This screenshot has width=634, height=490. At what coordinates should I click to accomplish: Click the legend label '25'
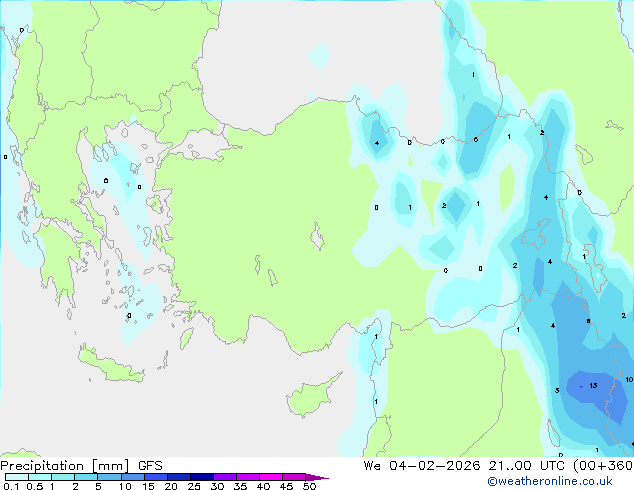click(x=194, y=486)
